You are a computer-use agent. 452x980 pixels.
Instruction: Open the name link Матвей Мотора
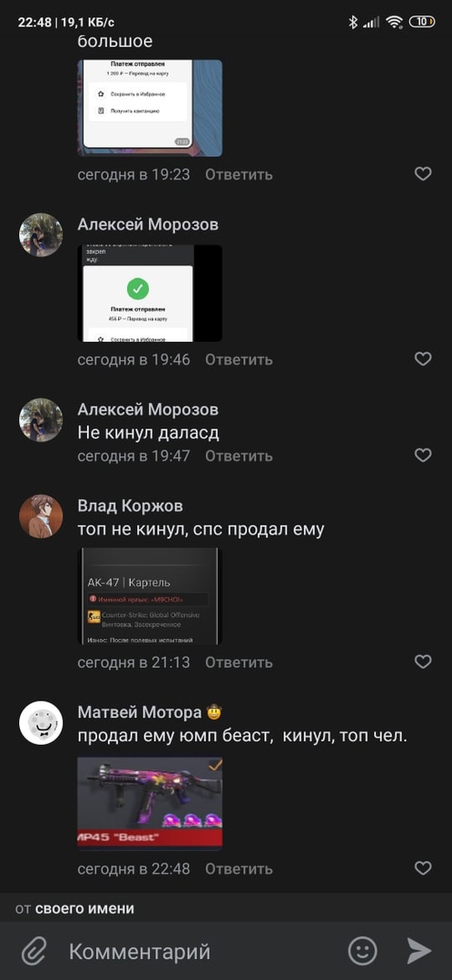(140, 712)
